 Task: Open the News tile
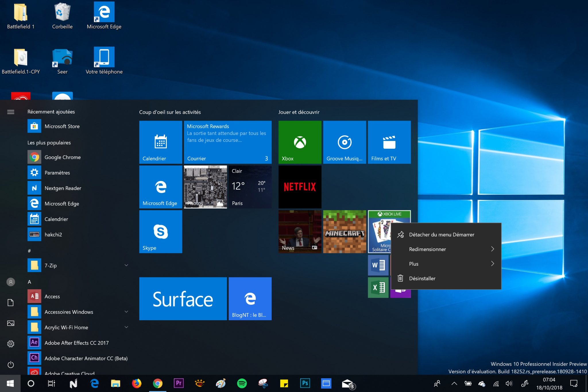coord(300,232)
